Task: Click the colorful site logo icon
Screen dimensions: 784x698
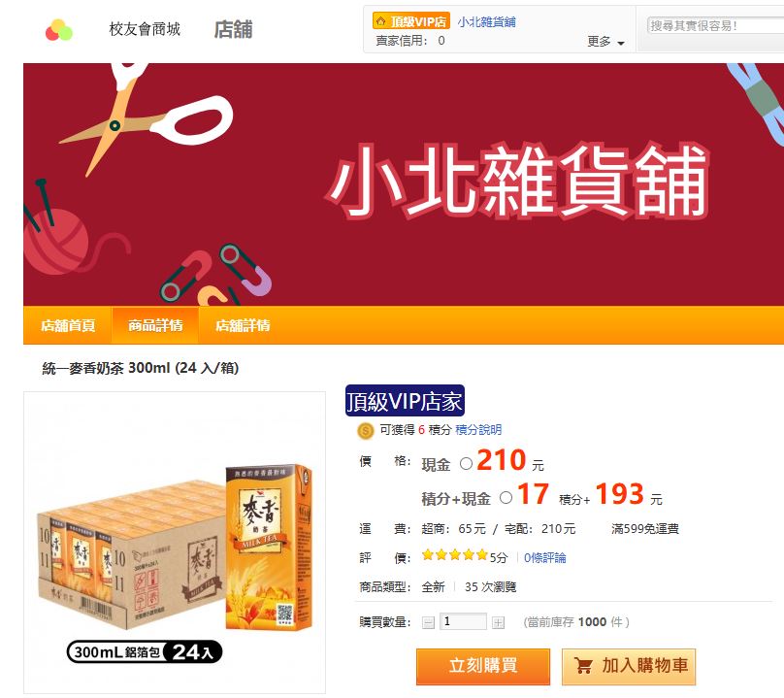Action: (x=59, y=30)
